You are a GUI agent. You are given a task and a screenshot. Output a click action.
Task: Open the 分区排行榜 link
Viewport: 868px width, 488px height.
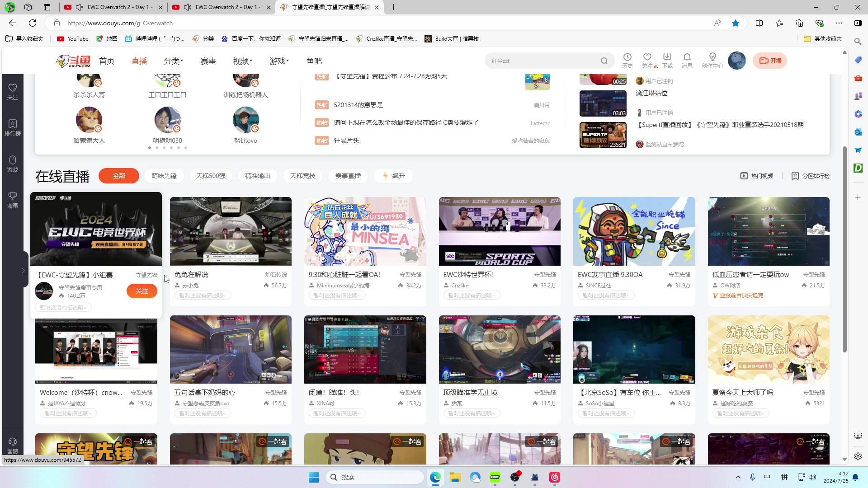811,176
